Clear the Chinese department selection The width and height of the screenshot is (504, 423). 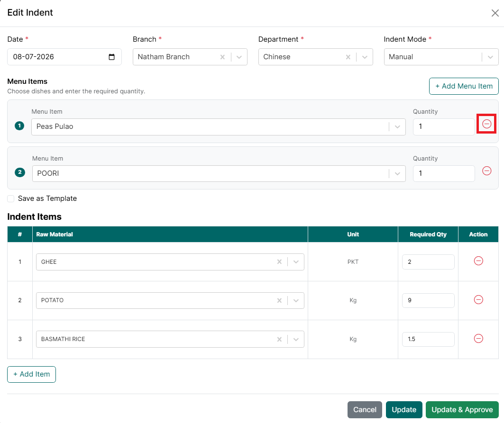(x=348, y=57)
